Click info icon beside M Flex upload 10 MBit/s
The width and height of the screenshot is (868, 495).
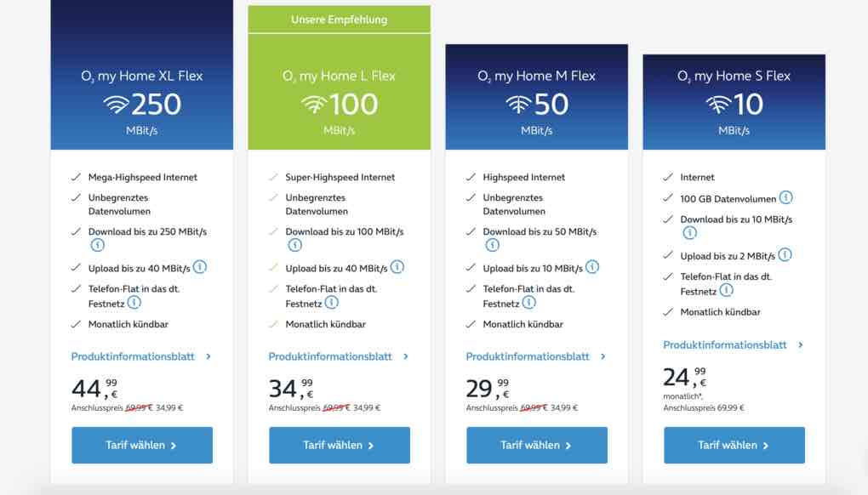pyautogui.click(x=592, y=267)
